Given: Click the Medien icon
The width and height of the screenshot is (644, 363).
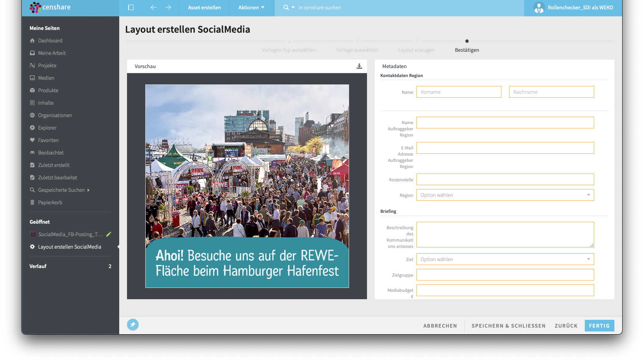Looking at the screenshot, I should coord(32,78).
